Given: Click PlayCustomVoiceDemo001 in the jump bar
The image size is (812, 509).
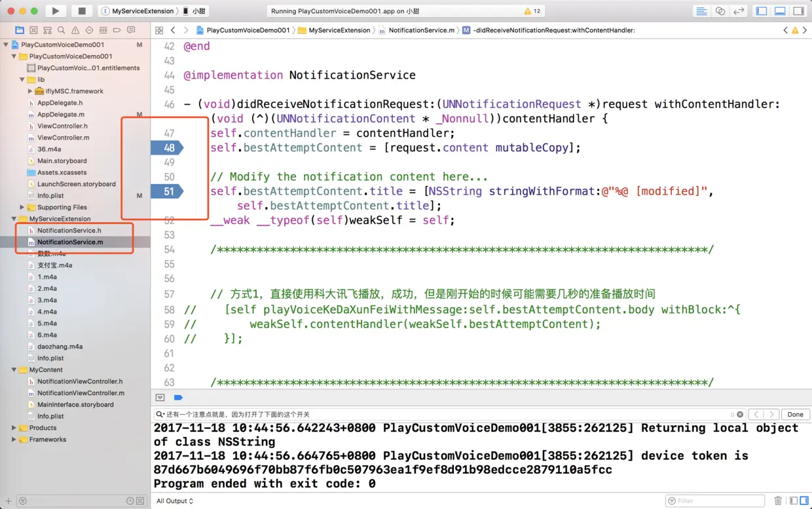Looking at the screenshot, I should point(243,30).
